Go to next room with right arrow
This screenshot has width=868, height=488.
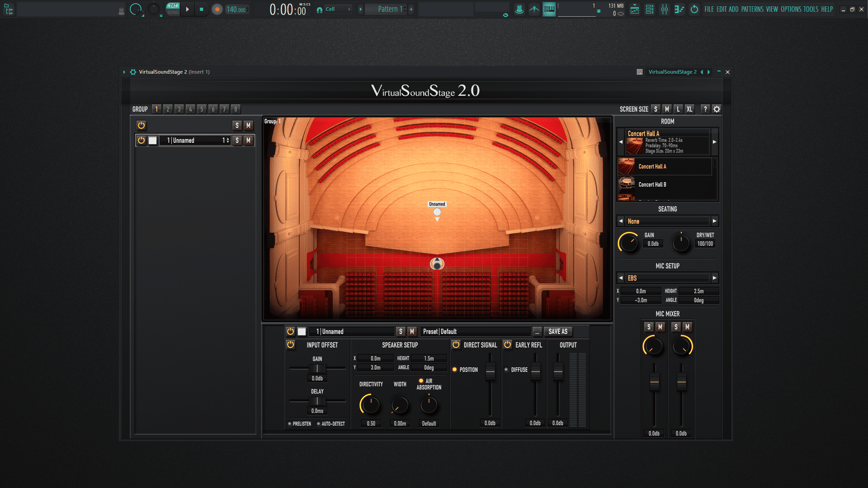[x=715, y=142]
